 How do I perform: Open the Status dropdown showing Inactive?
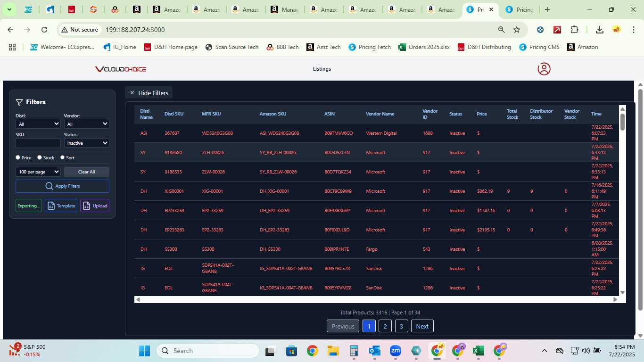87,143
